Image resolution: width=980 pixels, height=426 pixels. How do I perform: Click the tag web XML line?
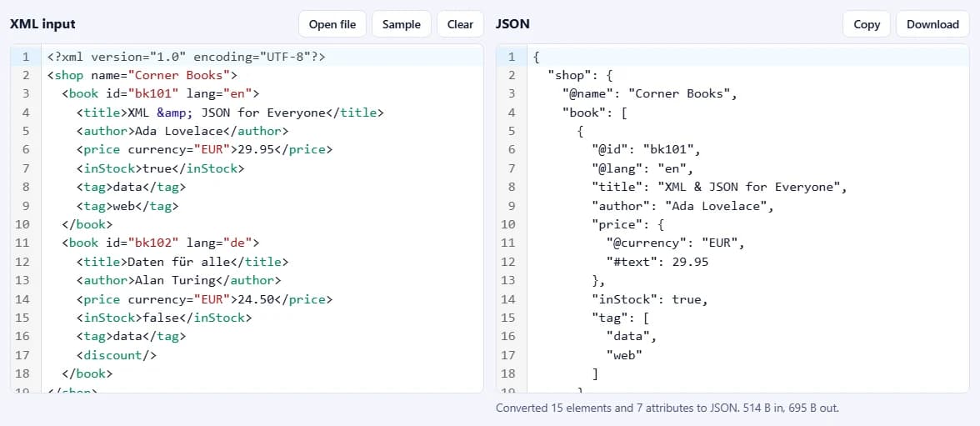(127, 206)
